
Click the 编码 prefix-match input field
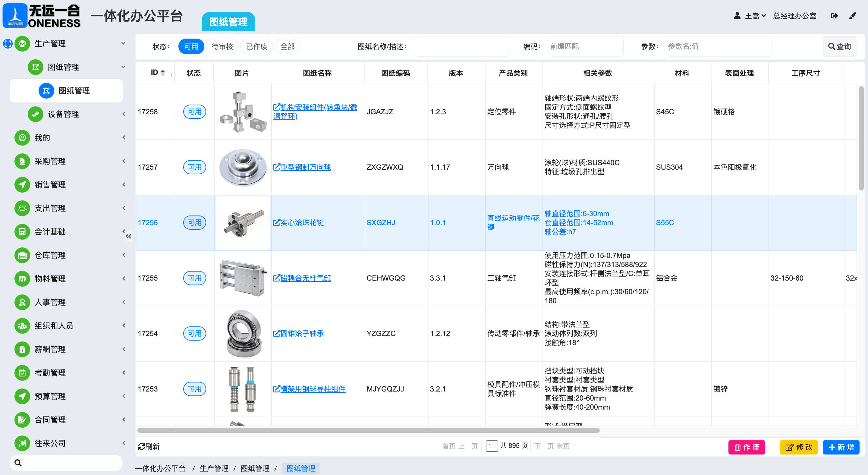[x=586, y=46]
